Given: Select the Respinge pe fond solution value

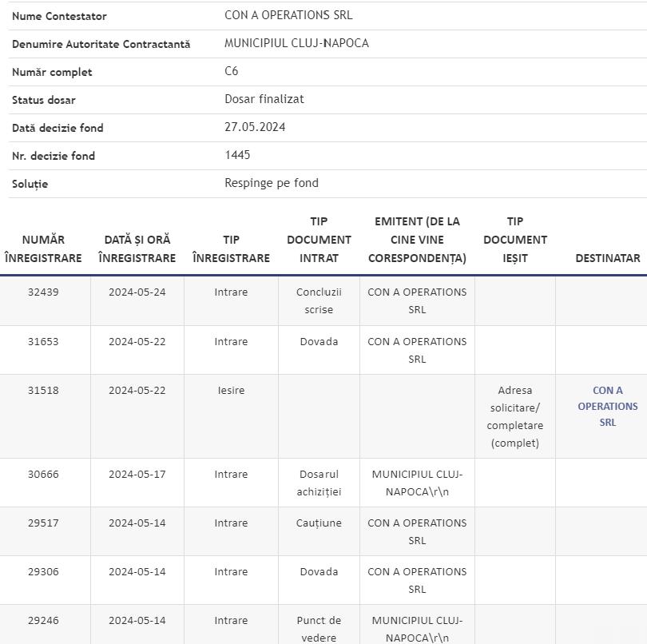Looking at the screenshot, I should tap(272, 183).
